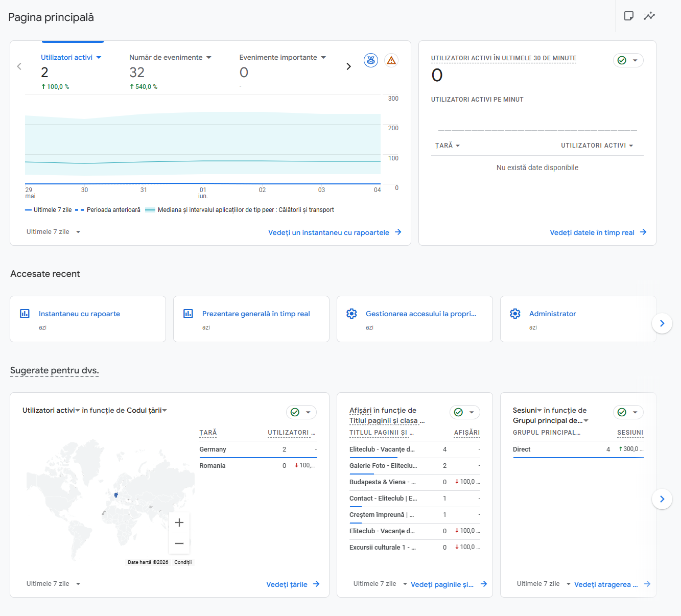
Task: Open the Instantaneu cu rapoarte recent card
Action: click(x=88, y=319)
